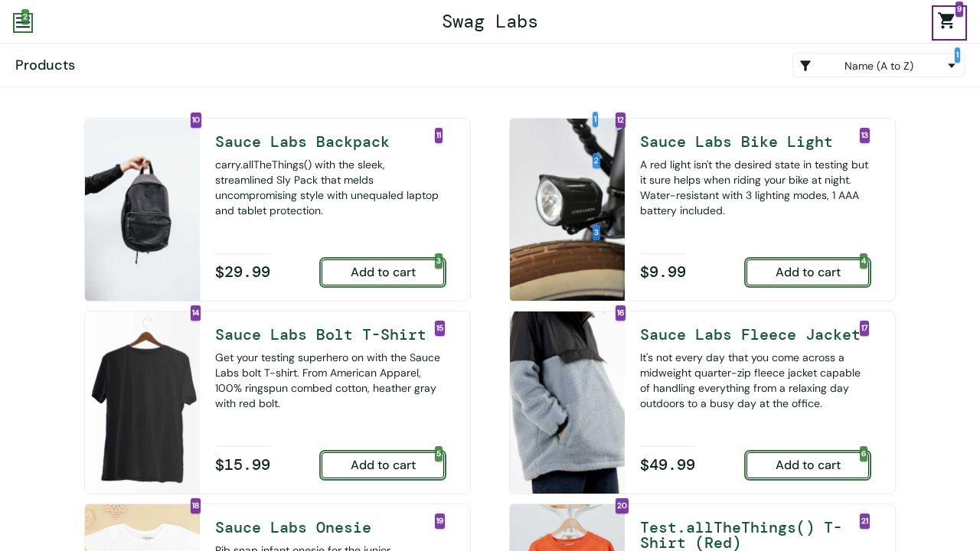Expand the Name (A to Z) sort dropdown
The image size is (980, 551).
pos(878,66)
